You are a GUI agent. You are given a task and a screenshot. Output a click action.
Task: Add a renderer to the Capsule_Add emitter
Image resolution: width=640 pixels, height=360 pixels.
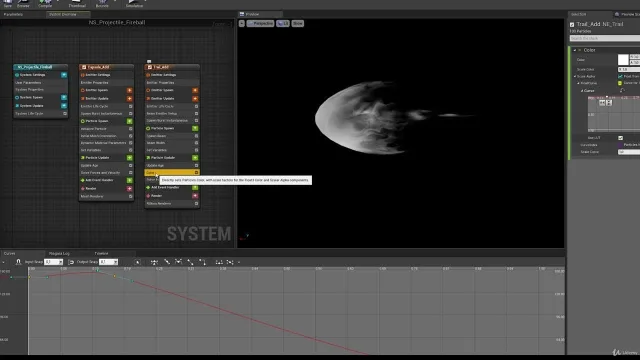coord(129,189)
